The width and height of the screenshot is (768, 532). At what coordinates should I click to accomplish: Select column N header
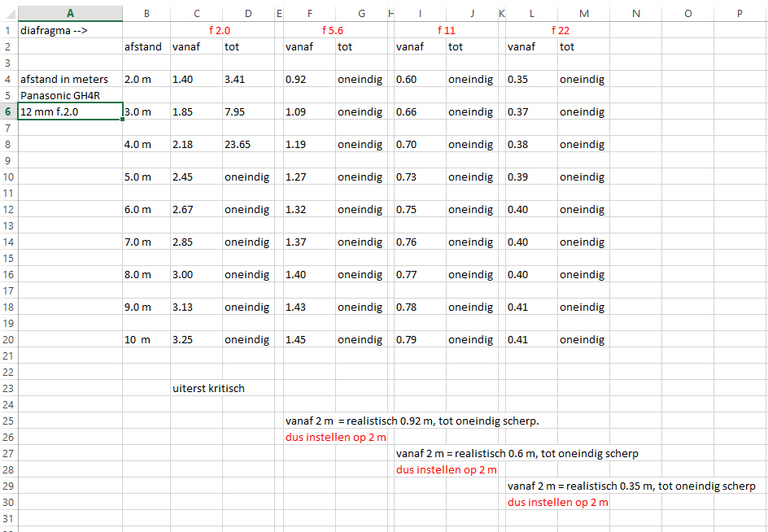click(x=635, y=14)
